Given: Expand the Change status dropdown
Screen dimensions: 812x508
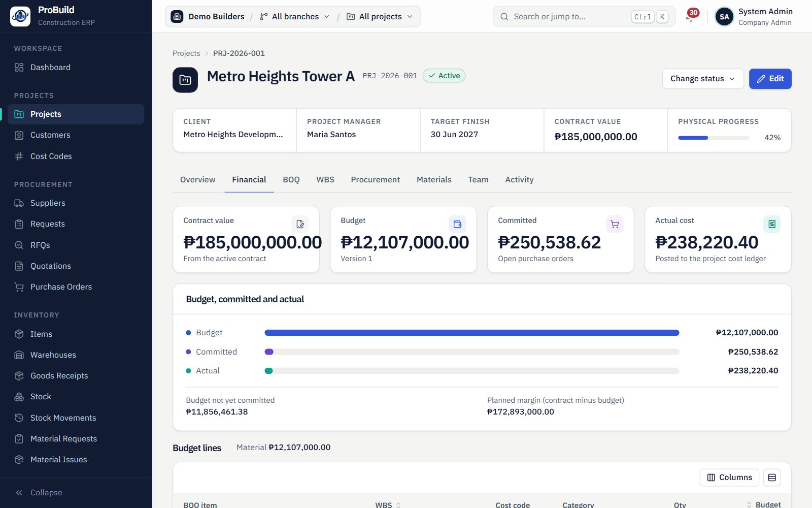Looking at the screenshot, I should [703, 79].
